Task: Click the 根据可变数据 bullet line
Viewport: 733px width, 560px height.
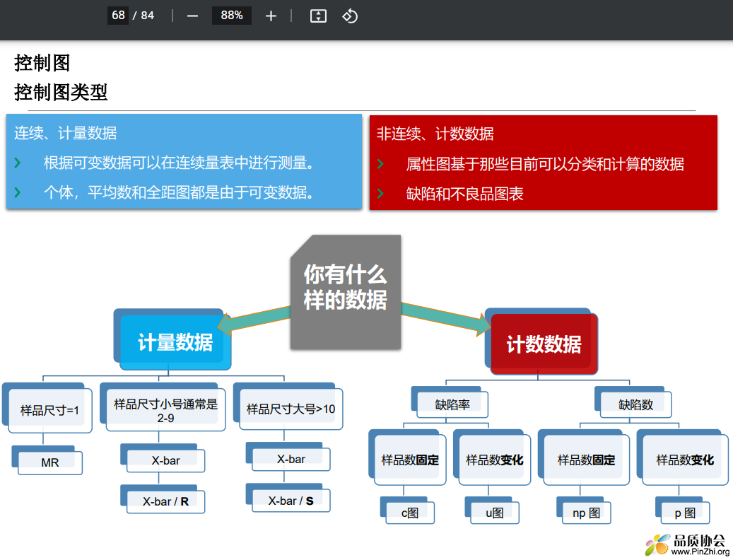Action: click(x=179, y=163)
